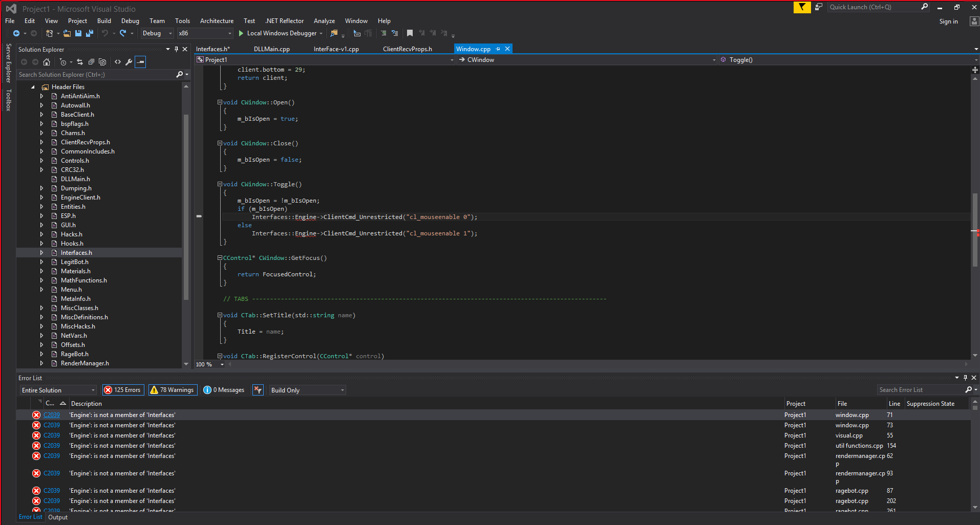This screenshot has width=980, height=525.
Task: Pin the Error List panel
Action: click(966, 378)
